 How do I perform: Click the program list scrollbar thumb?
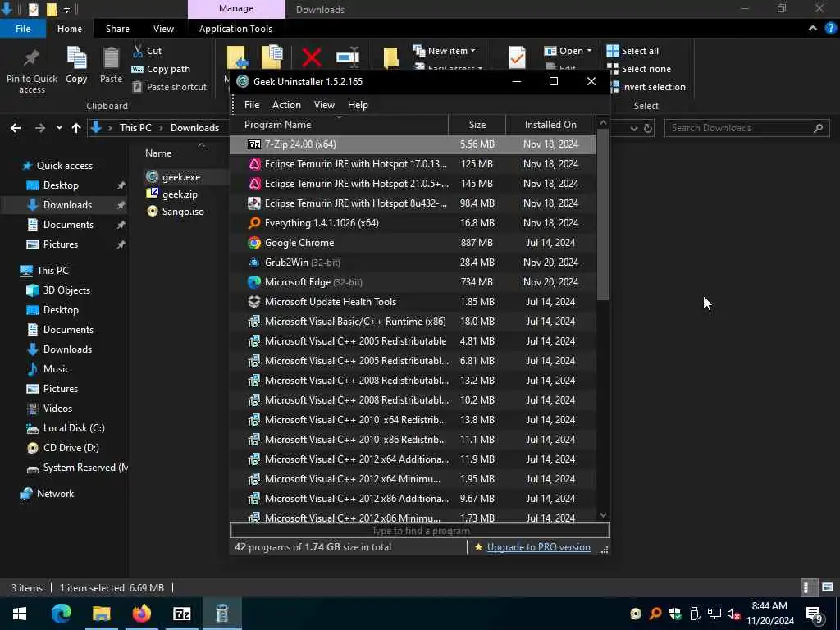[x=603, y=215]
